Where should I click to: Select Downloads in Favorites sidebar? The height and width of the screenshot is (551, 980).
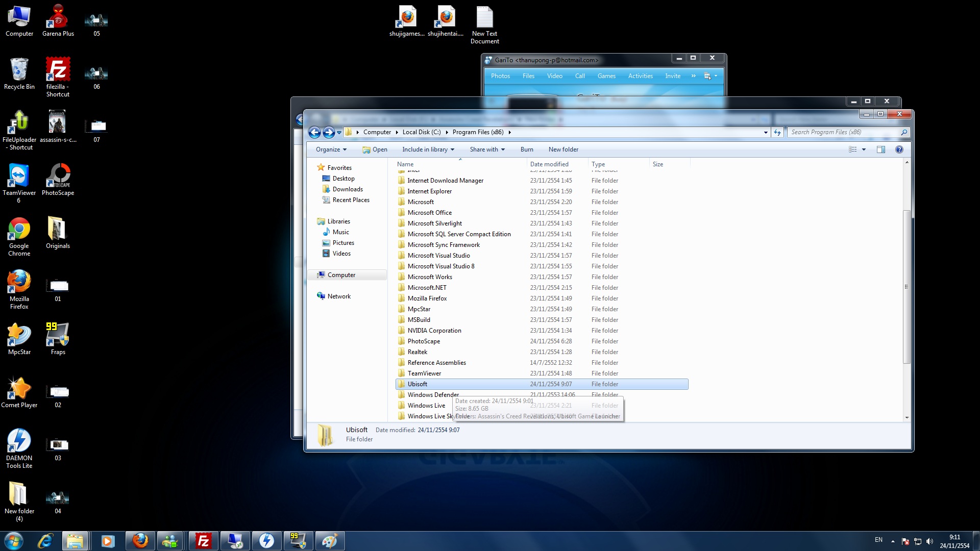pyautogui.click(x=348, y=189)
